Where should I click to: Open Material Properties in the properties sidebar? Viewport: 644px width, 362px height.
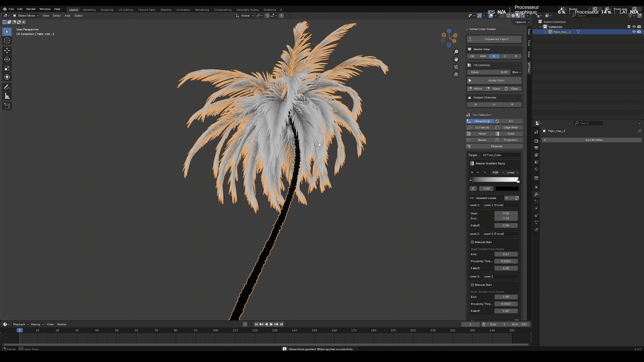[x=536, y=230]
